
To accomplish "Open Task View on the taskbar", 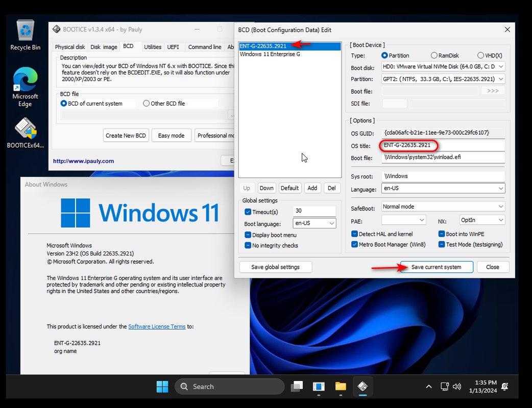I will pos(297,387).
